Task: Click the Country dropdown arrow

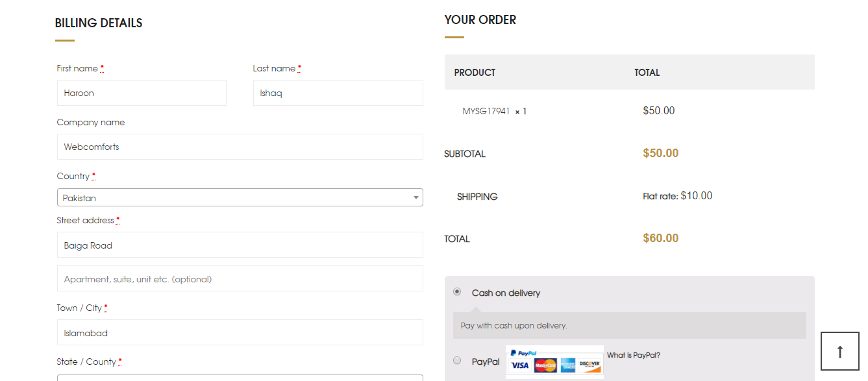Action: (x=416, y=197)
